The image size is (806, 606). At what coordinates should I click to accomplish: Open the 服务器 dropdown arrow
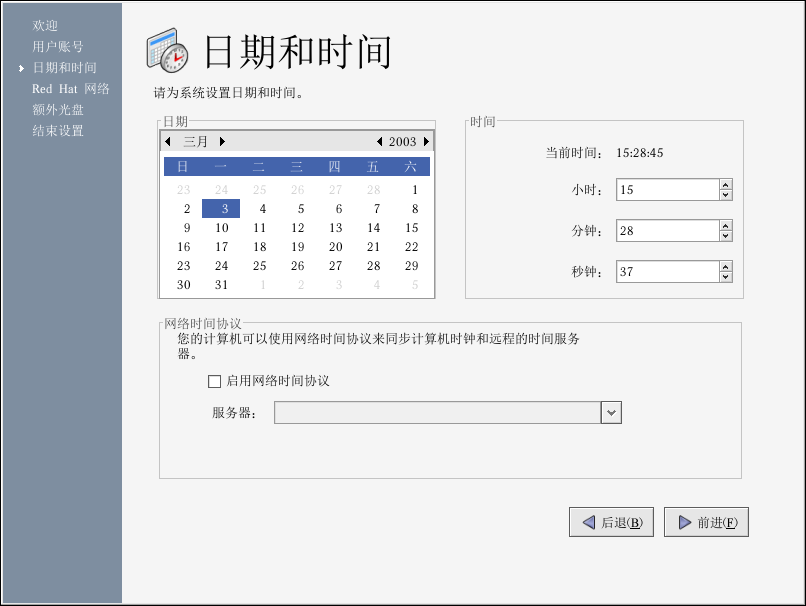click(611, 413)
